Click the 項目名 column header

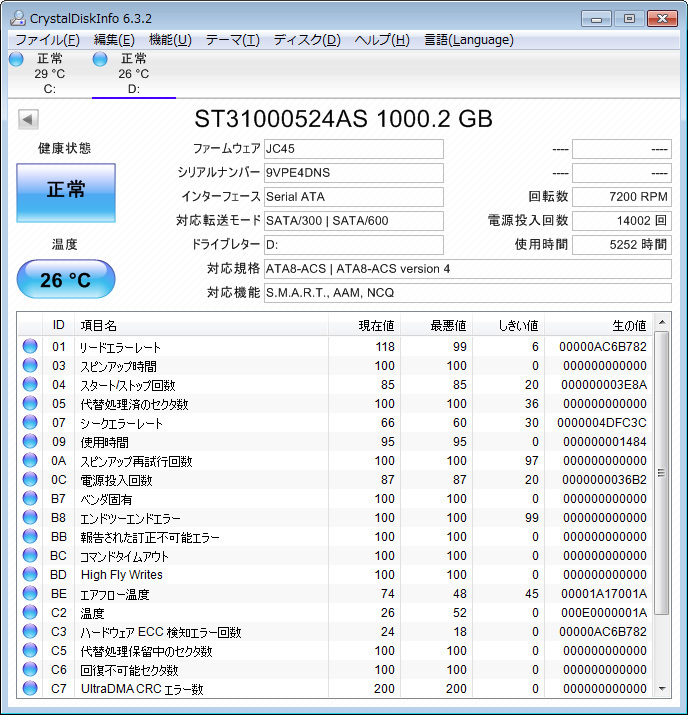point(200,325)
